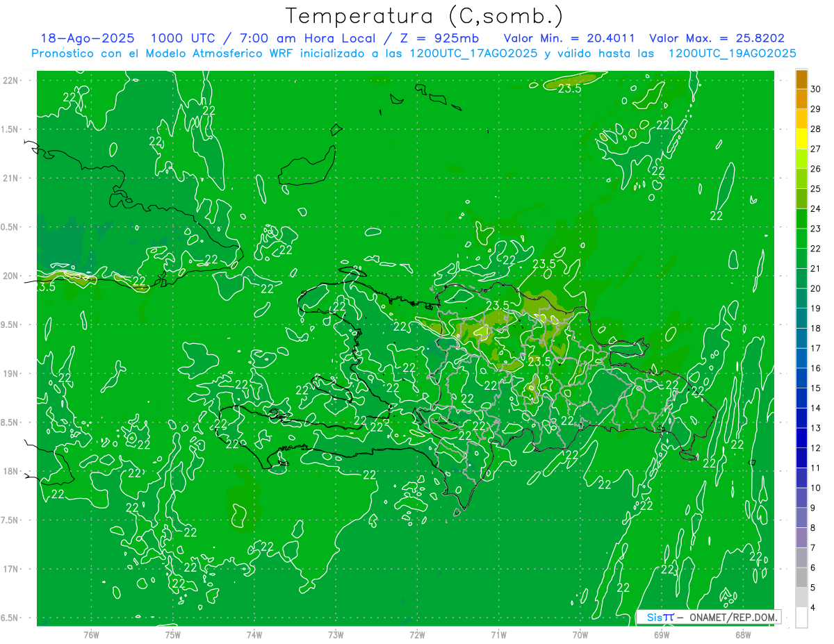The image size is (834, 644).
Task: Click the "Valor Min. = 20.4011" readout
Action: pyautogui.click(x=569, y=38)
